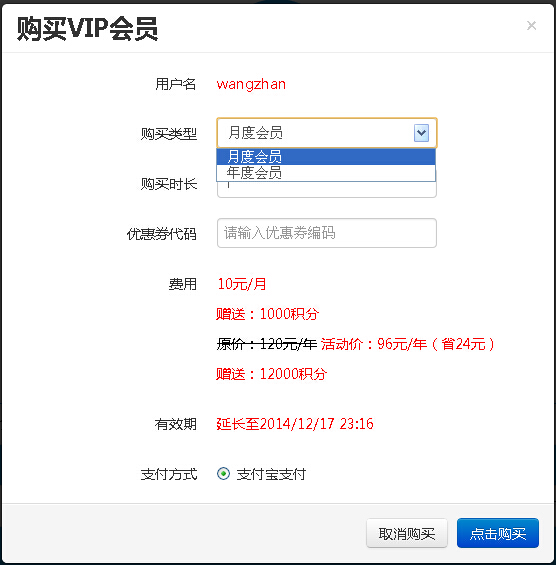This screenshot has width=556, height=565.
Task: Click the 购买VIP会员 dialog title
Action: click(x=87, y=28)
